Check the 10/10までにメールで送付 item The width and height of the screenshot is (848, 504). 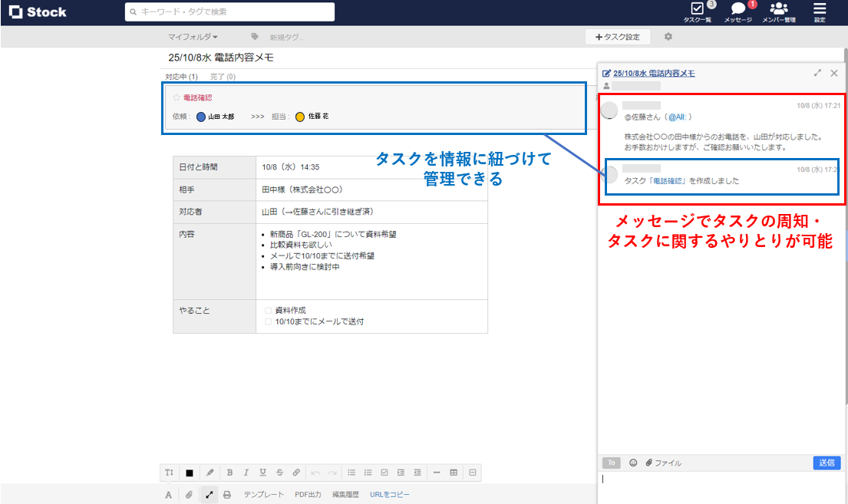pyautogui.click(x=267, y=322)
